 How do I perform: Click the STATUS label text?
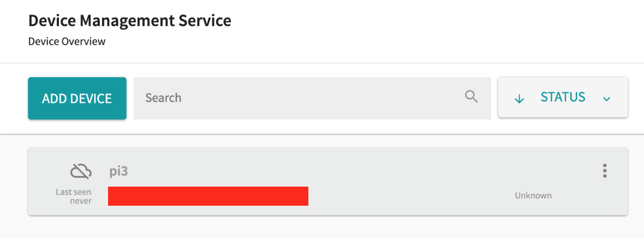[563, 97]
